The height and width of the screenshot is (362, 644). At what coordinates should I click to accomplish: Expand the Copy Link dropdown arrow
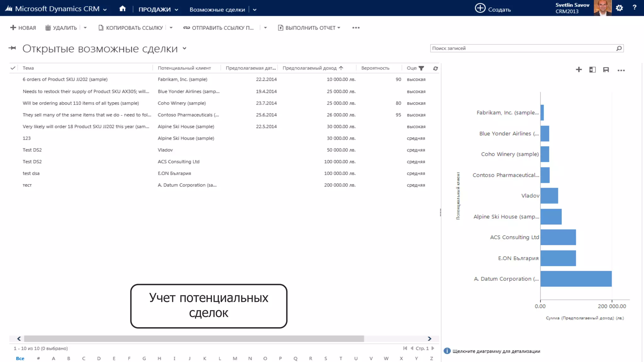click(x=171, y=28)
